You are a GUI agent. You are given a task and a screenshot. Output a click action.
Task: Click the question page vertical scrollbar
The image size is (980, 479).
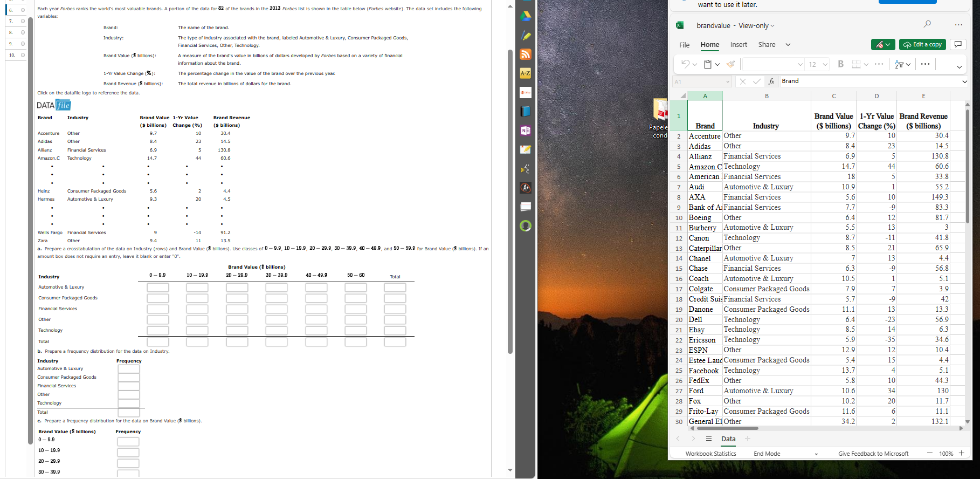(x=510, y=202)
